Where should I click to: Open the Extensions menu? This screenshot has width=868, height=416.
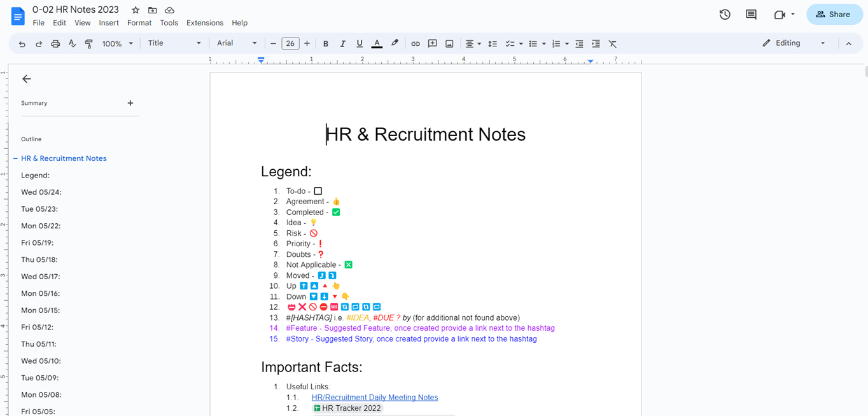[205, 23]
